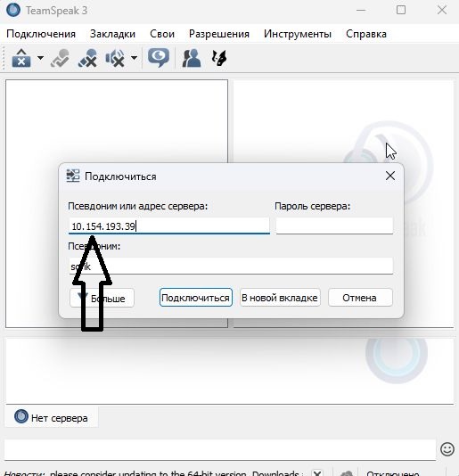Open the Закладки menu
Screen dimensions: 459x476
pyautogui.click(x=112, y=34)
